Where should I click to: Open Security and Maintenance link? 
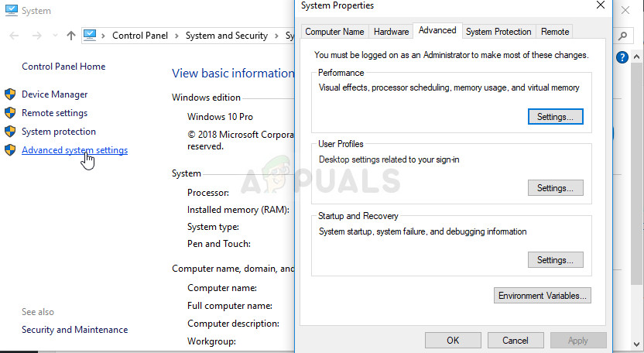[x=75, y=330]
